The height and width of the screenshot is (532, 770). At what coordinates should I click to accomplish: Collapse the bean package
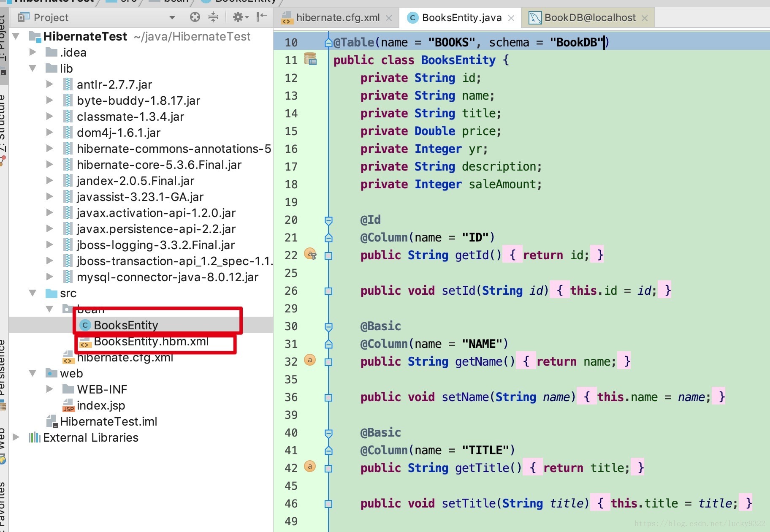pyautogui.click(x=49, y=309)
